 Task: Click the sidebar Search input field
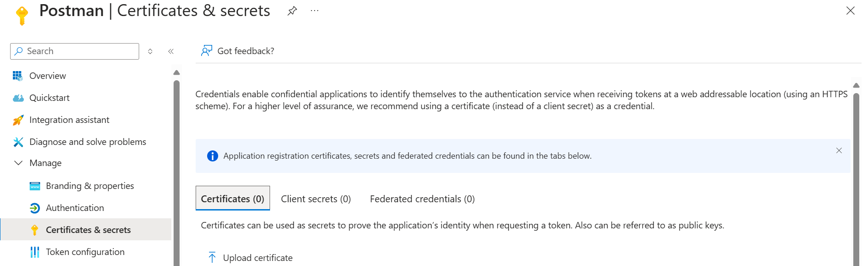click(x=74, y=51)
